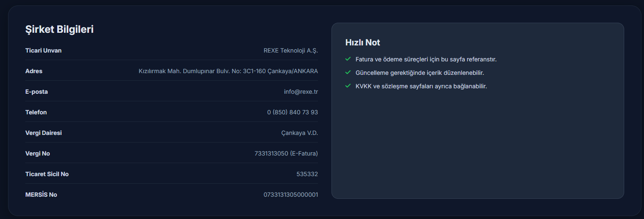Click the Vergi Dairesi label
The height and width of the screenshot is (219, 644).
[x=43, y=133]
